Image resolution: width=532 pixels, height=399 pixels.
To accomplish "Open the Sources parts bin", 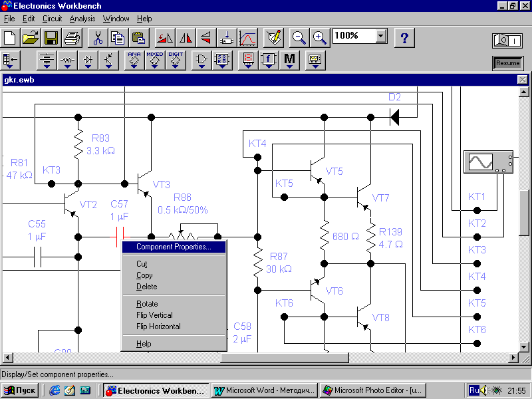I will click(47, 61).
